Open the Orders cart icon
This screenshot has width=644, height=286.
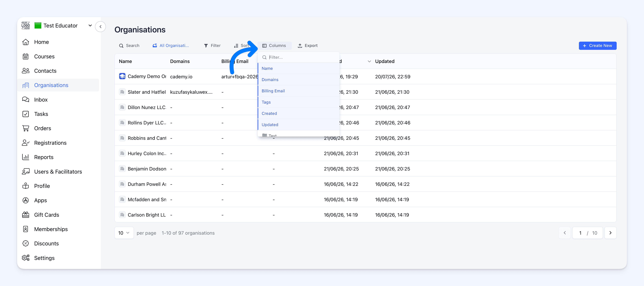25,128
